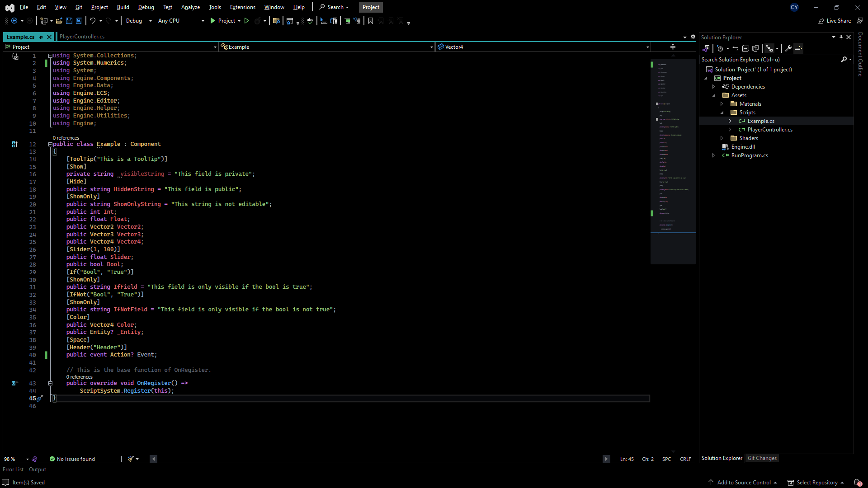Open the File menu
The image size is (868, 488).
coord(24,7)
